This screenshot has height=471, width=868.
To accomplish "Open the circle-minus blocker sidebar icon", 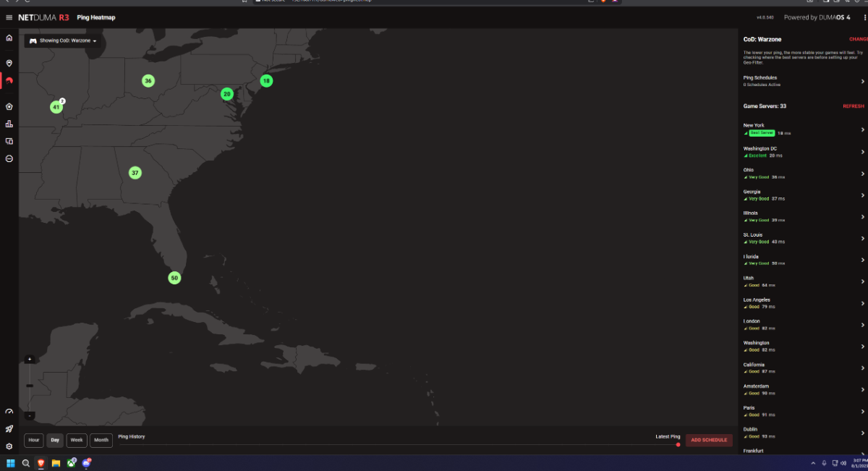I will pyautogui.click(x=9, y=158).
